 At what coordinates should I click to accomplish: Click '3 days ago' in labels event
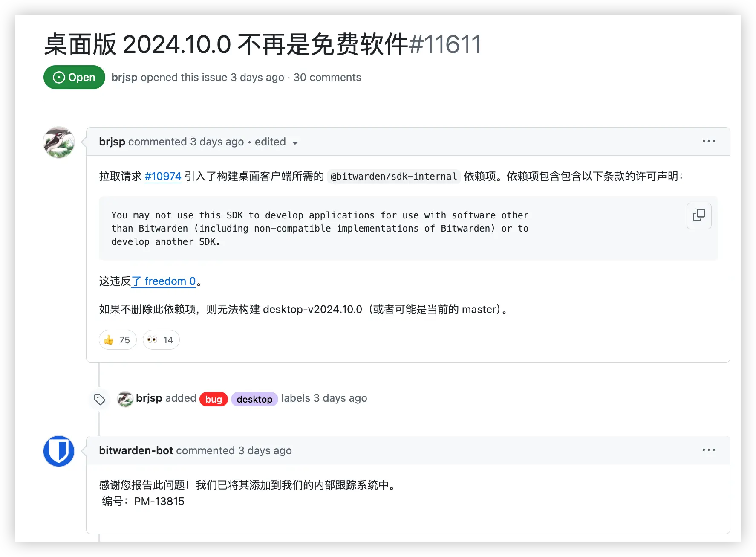[x=340, y=398]
